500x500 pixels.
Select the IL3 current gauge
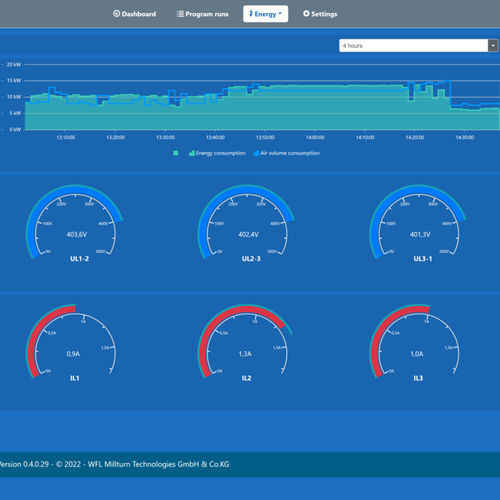[x=417, y=343]
